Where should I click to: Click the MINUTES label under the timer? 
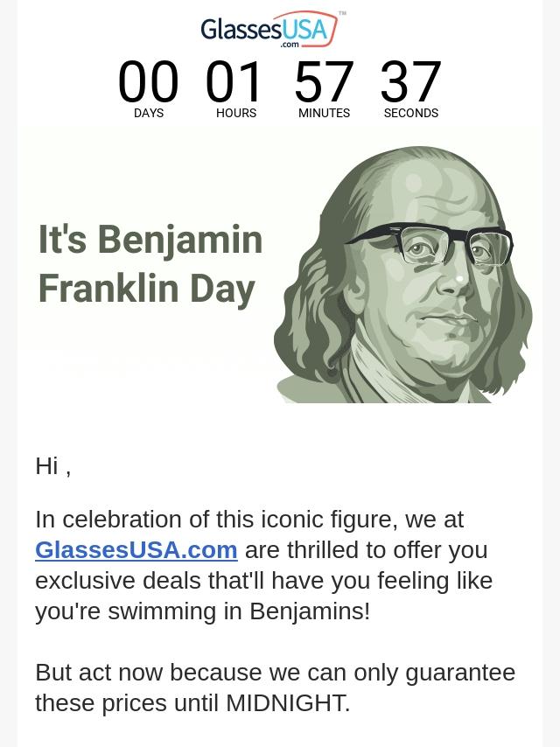324,113
